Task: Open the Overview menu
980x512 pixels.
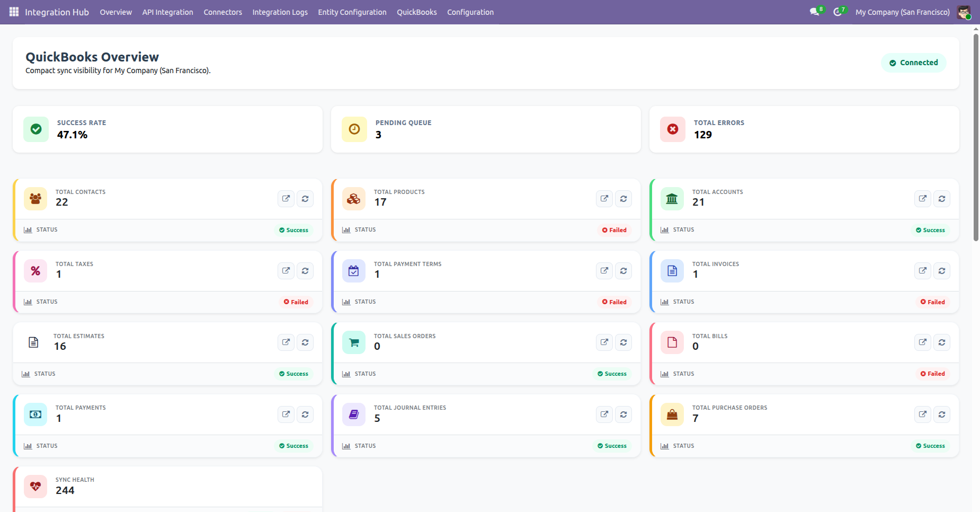Action: tap(116, 12)
